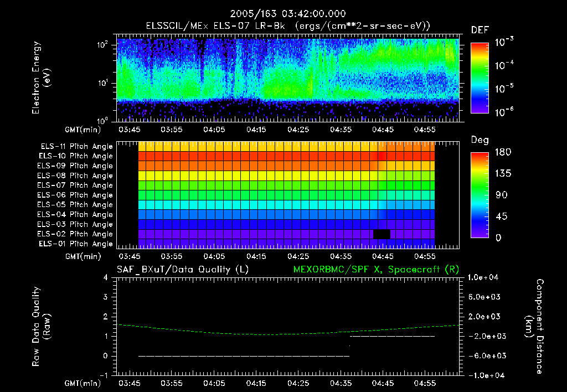The image size is (567, 392).
Task: Click the SAF_BXuT/Data Quality (L) legend label
Action: [182, 269]
